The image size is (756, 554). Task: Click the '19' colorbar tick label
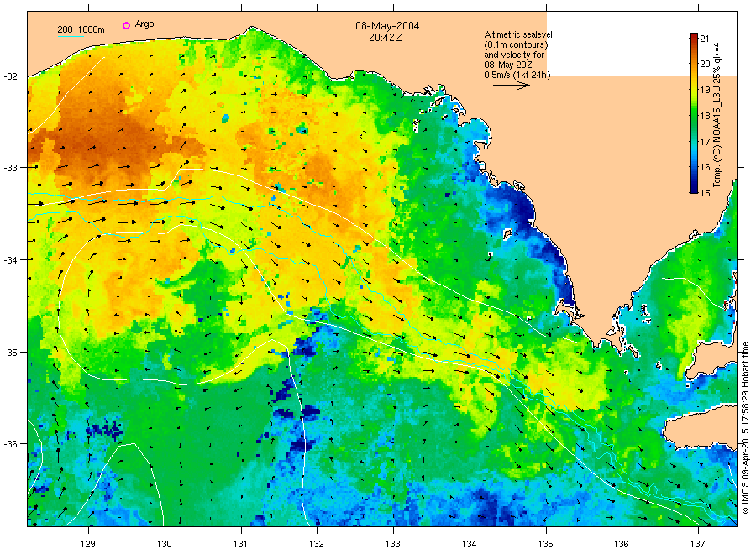(x=705, y=90)
